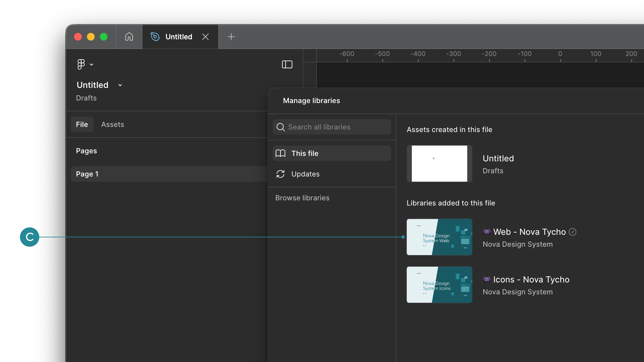Select the Untitled design file tab
This screenshot has height=362, width=644.
coord(178,37)
